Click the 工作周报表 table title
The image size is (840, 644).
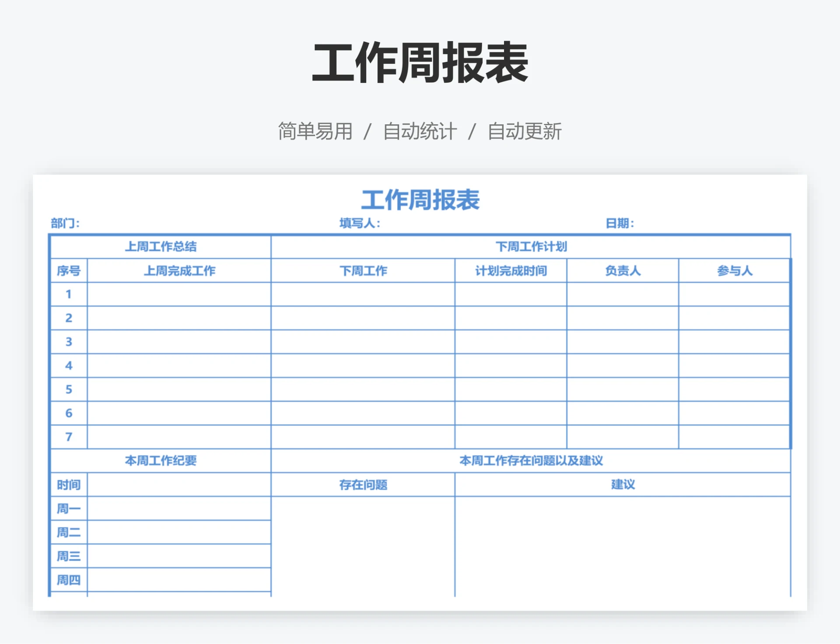click(419, 201)
